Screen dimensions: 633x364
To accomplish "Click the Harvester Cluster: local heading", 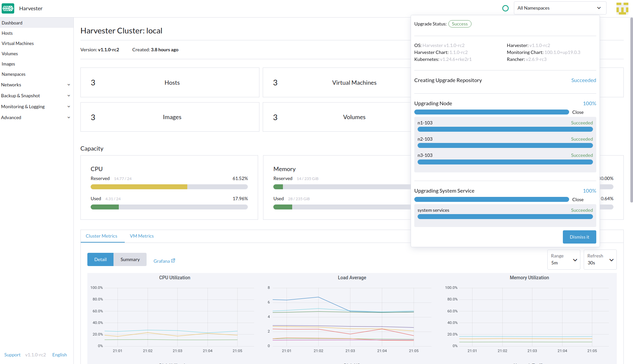I will coord(121,31).
